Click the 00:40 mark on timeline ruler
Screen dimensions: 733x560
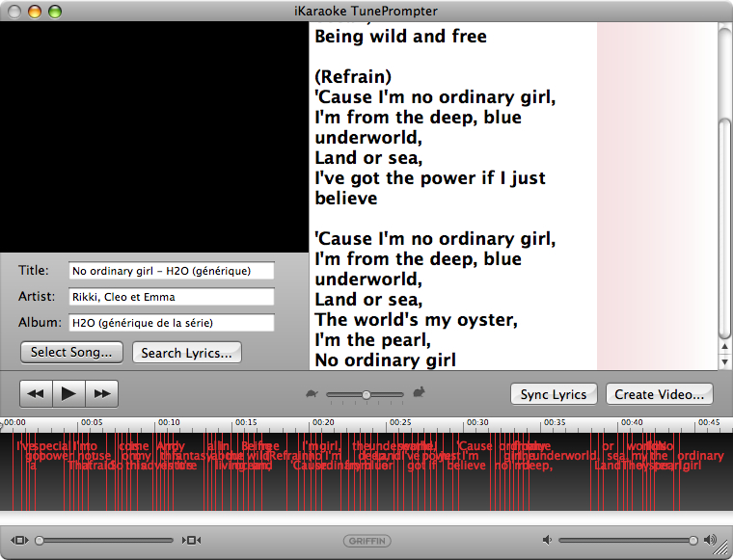pyautogui.click(x=632, y=422)
